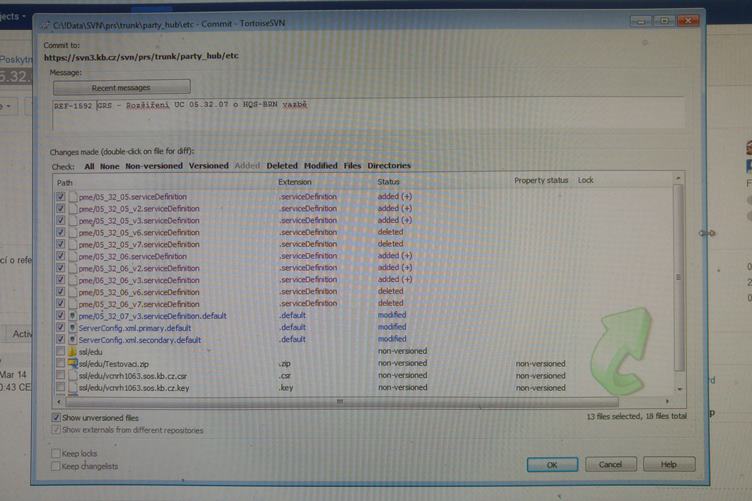Check Versioned files filter
This screenshot has height=501, width=752.
(x=209, y=165)
